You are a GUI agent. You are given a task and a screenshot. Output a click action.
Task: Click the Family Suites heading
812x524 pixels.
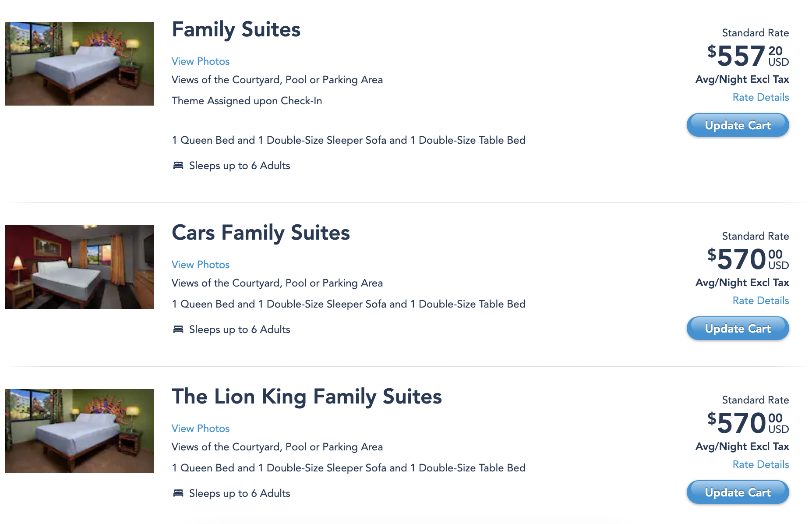coord(236,30)
